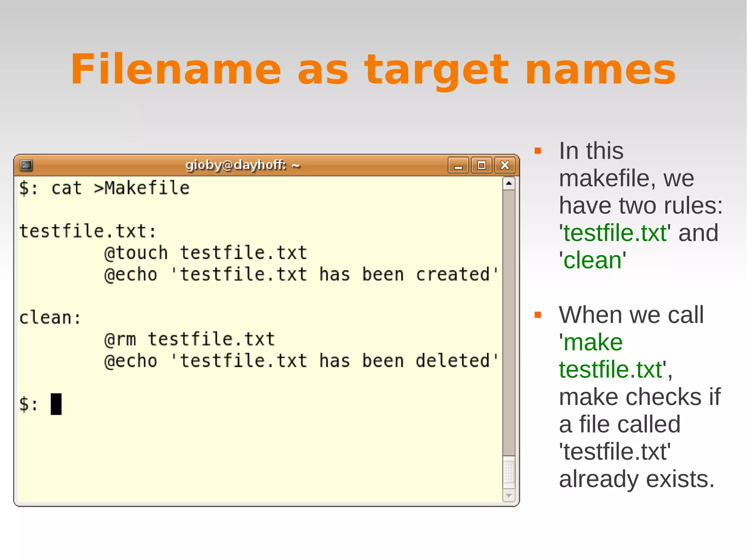The width and height of the screenshot is (747, 560).
Task: Close the gioby@dayhoff terminal window
Action: (505, 166)
